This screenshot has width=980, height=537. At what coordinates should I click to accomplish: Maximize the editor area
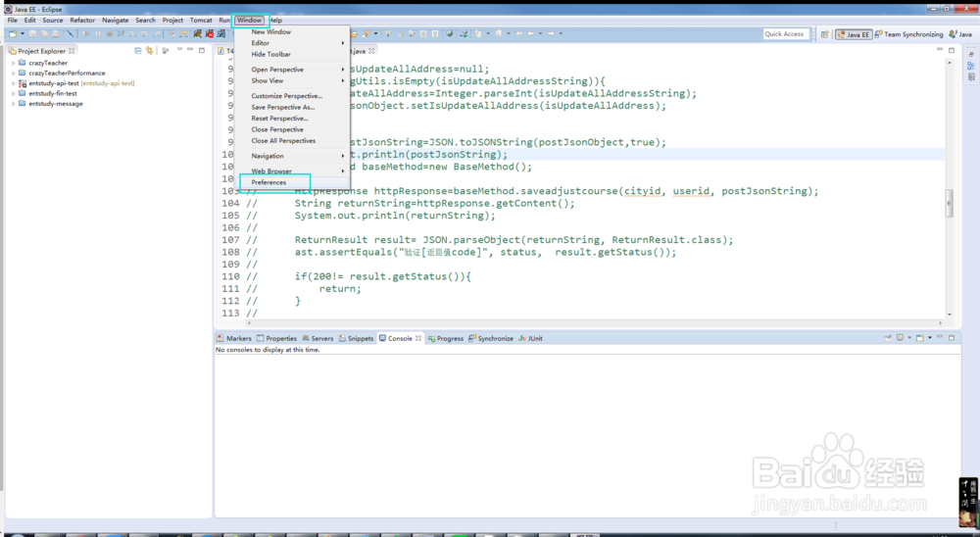952,50
